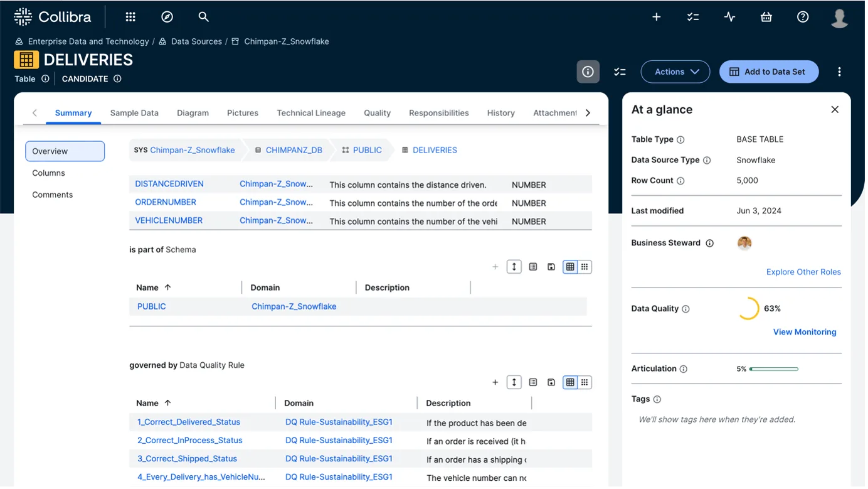Click the search magnifier icon

click(x=203, y=17)
